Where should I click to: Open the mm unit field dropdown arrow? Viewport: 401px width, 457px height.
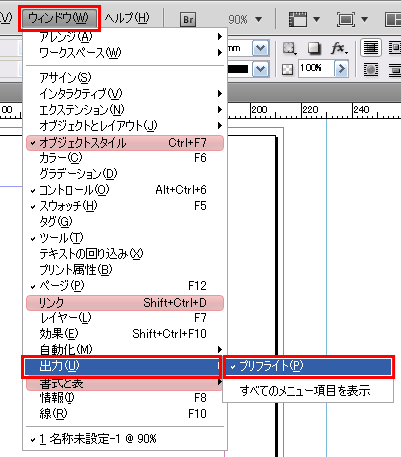(x=260, y=49)
